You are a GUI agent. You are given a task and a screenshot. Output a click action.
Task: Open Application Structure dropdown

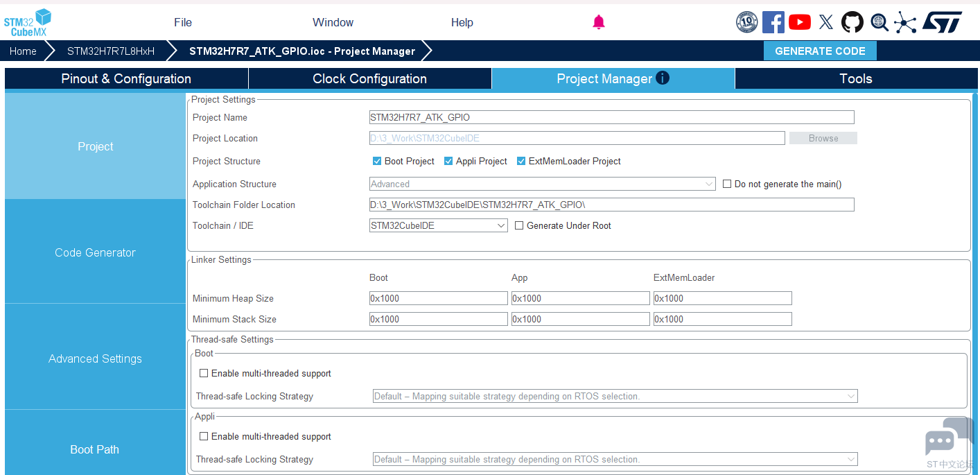click(543, 184)
